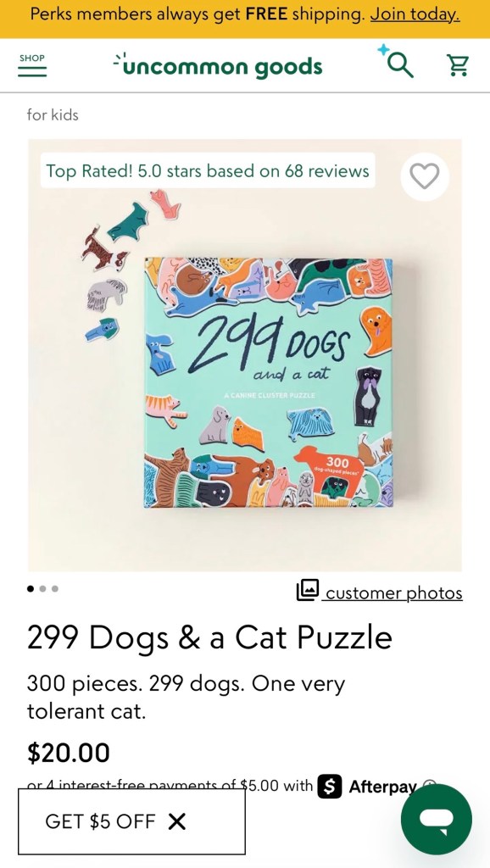Open the SHOP hamburger menu
Image resolution: width=490 pixels, height=868 pixels.
pos(32,65)
